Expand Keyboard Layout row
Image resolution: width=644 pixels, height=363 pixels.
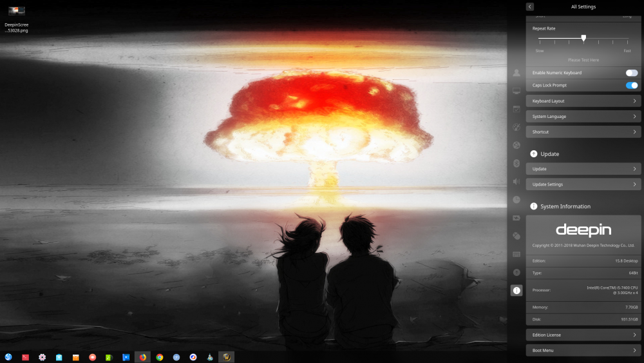tap(583, 101)
